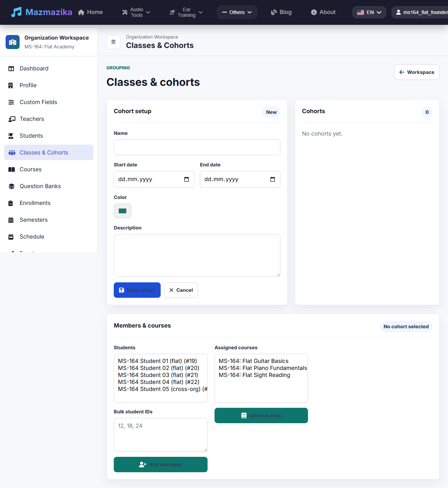Open Students from the sidebar

[49, 136]
